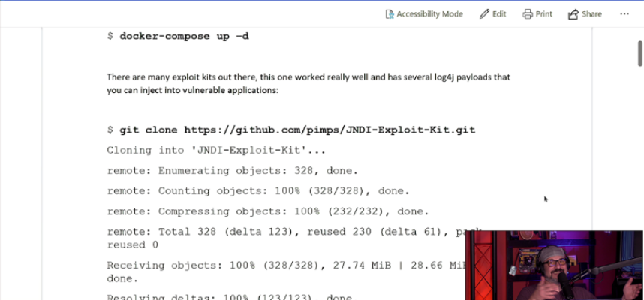Print the document
Viewport: 644px width, 300px height.
pos(537,14)
